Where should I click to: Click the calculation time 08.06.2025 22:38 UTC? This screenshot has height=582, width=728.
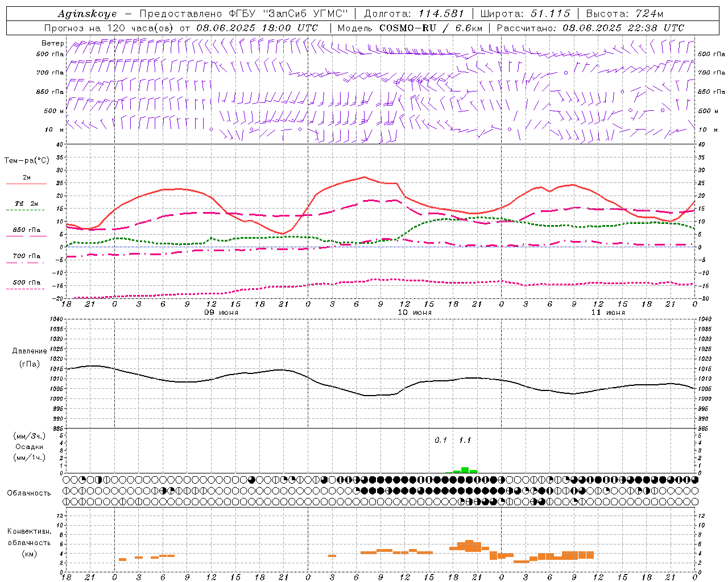623,28
